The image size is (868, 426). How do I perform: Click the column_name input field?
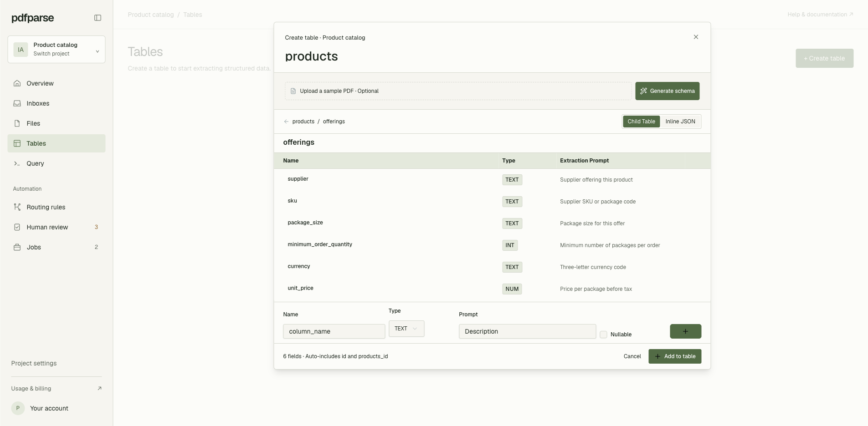coord(334,331)
